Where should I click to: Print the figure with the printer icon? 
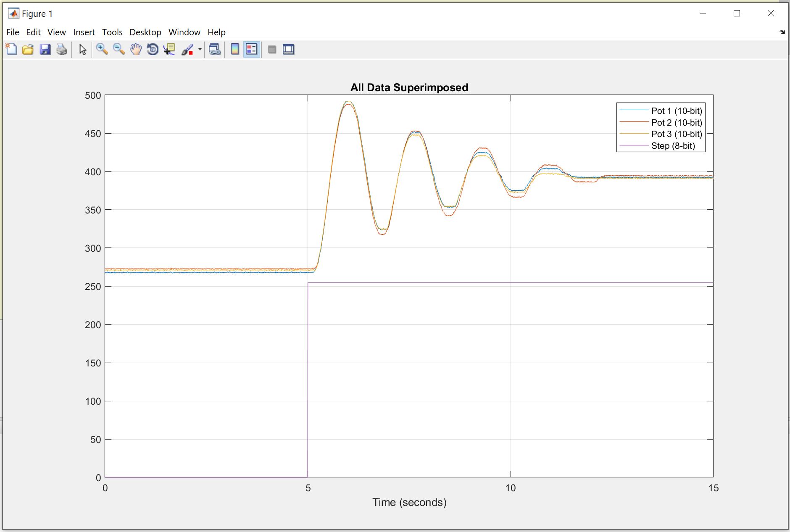pos(62,50)
